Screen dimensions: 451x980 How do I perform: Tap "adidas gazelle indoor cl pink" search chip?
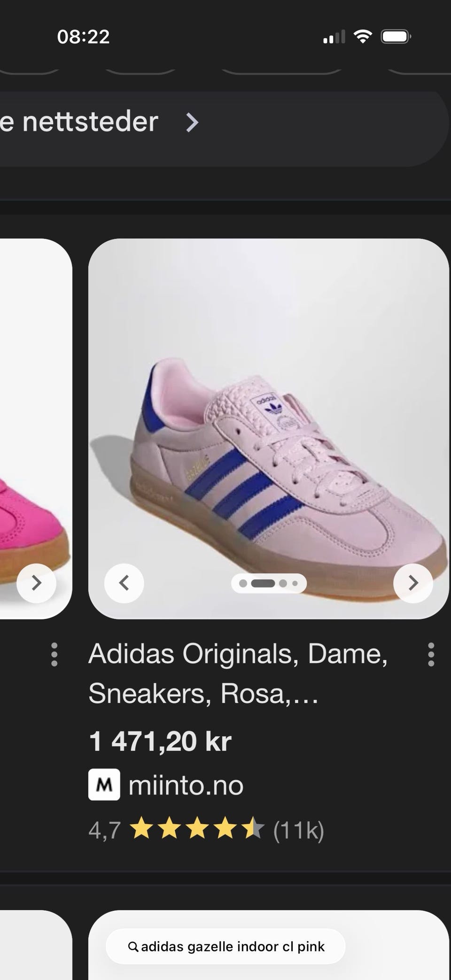(x=225, y=947)
